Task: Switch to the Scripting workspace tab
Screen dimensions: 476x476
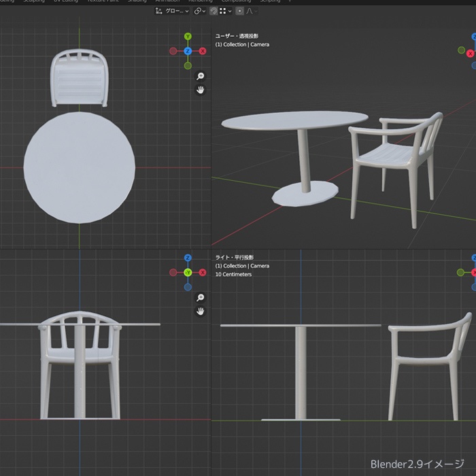Action: (x=270, y=1)
